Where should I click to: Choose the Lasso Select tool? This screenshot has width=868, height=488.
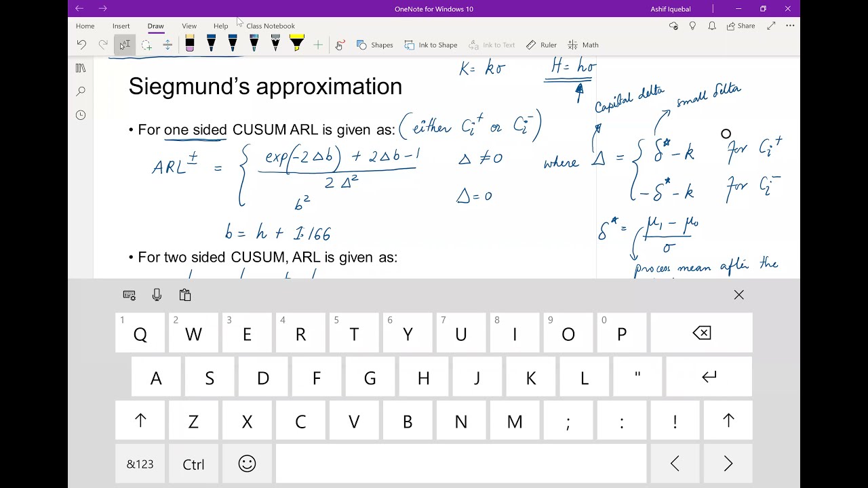pyautogui.click(x=146, y=45)
